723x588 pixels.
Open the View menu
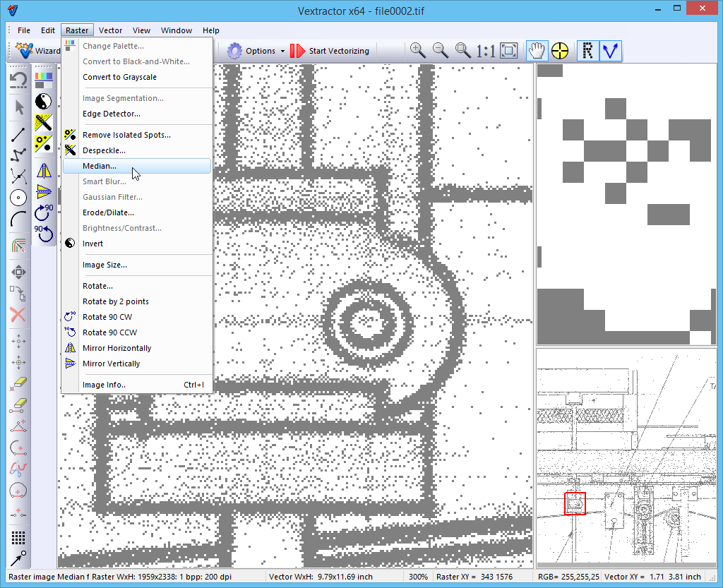coord(141,30)
